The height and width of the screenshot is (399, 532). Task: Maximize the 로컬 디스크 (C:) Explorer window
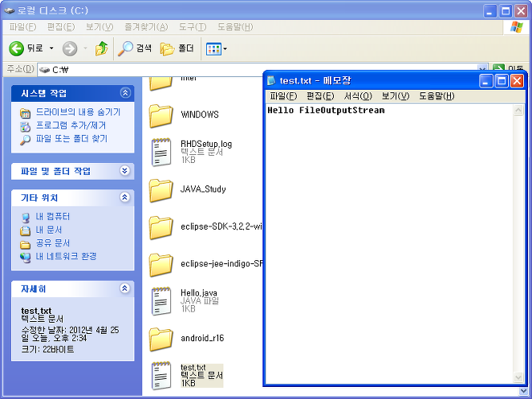pyautogui.click(x=506, y=11)
